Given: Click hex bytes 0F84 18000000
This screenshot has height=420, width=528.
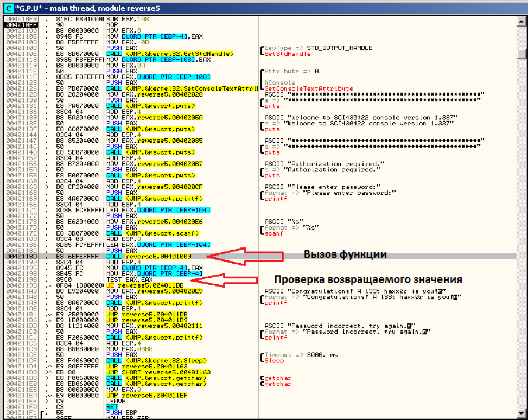Looking at the screenshot, I should click(x=80, y=285).
